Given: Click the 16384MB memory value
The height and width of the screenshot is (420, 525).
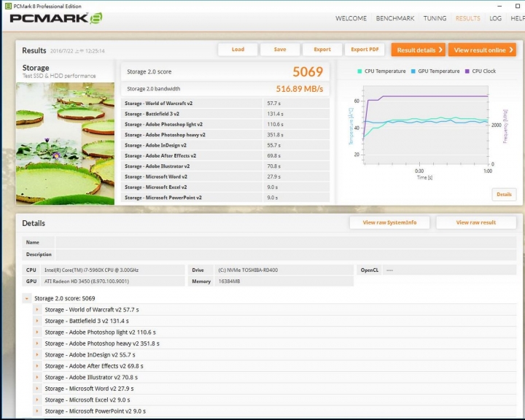Looking at the screenshot, I should click(229, 281).
